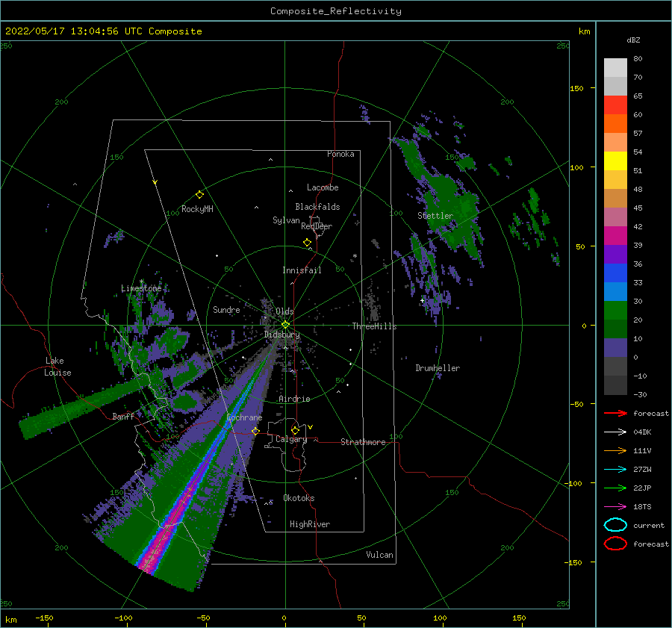
Task: Click the Okotoks town label
Action: pyautogui.click(x=299, y=498)
